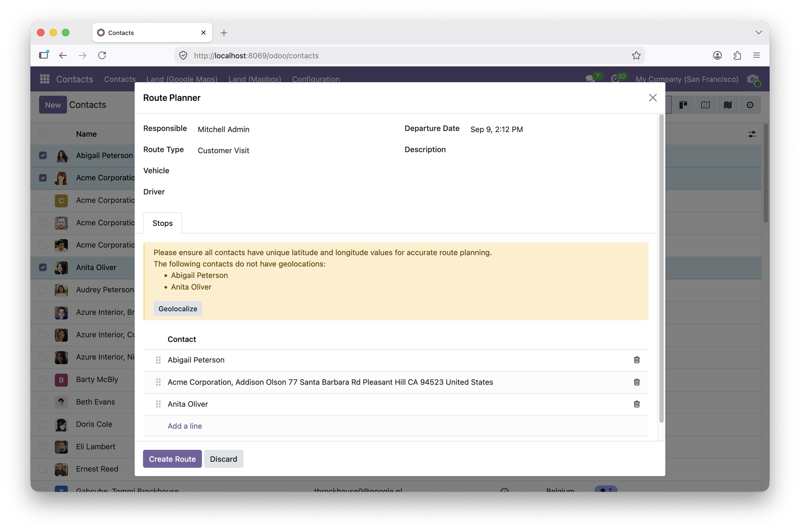The width and height of the screenshot is (800, 532).
Task: Switch to outlined map view icon
Action: click(705, 105)
